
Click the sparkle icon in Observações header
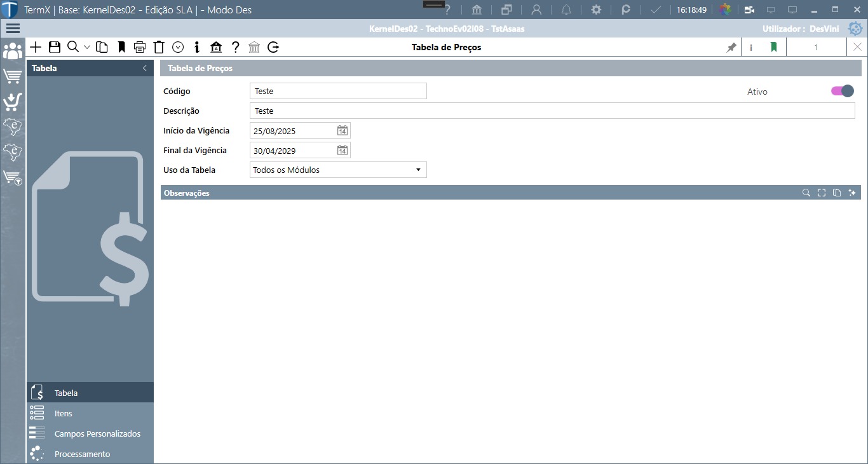click(852, 193)
